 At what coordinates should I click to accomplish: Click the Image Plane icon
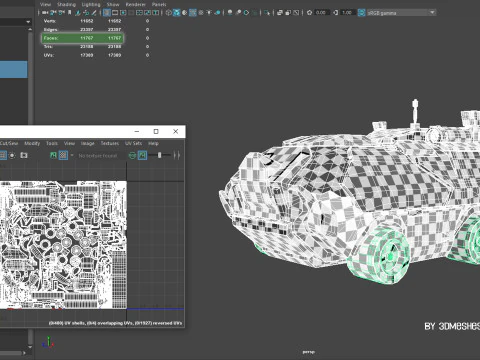click(78, 13)
